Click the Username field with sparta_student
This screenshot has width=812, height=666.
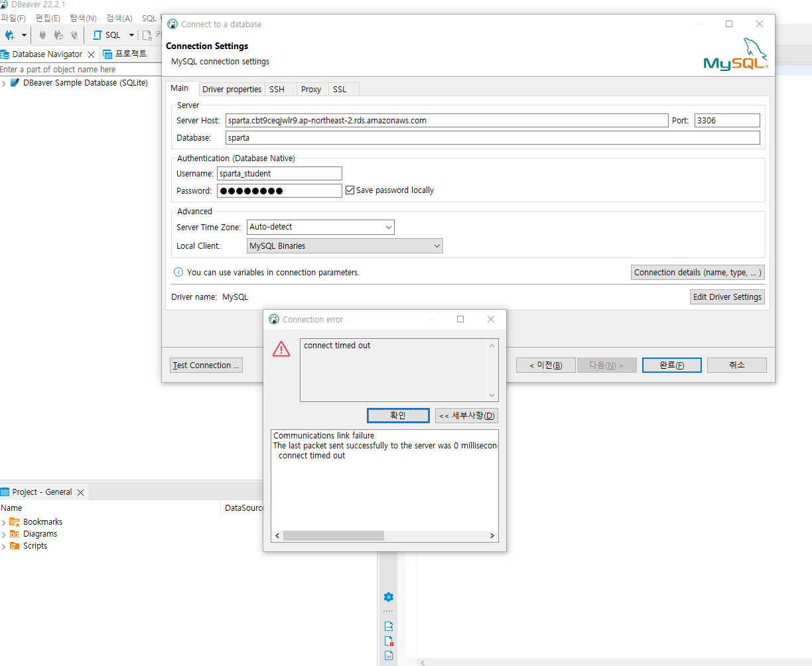tap(279, 174)
